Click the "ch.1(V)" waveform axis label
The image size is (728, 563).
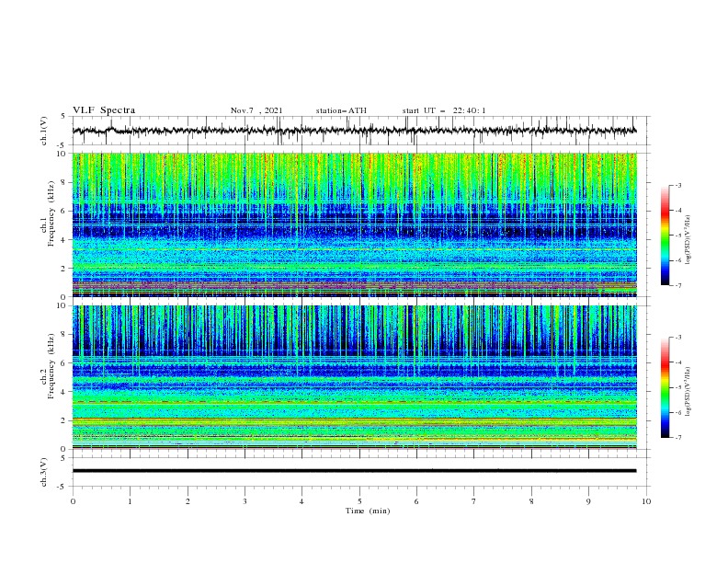(x=44, y=131)
